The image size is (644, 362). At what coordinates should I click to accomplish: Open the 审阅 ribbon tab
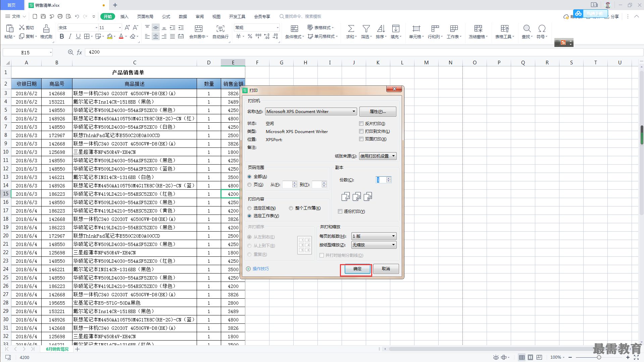[200, 16]
